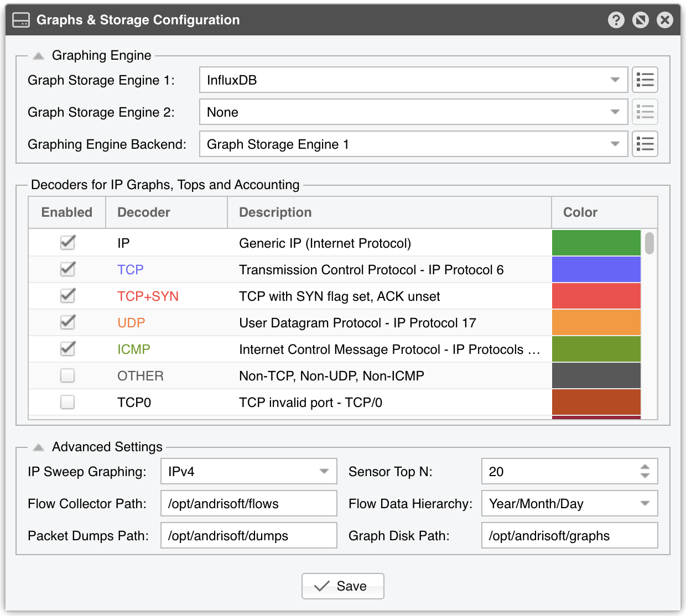Click the brown TCP0 color swatch
This screenshot has height=616, width=686.
[596, 402]
